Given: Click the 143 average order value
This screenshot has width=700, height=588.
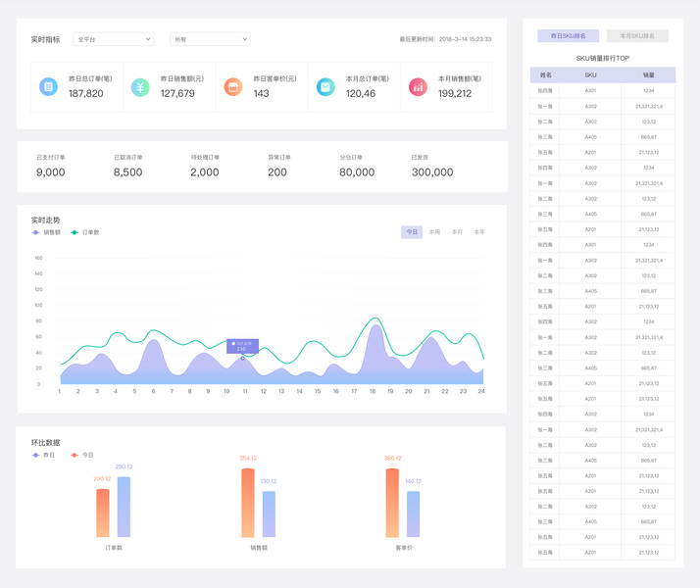Looking at the screenshot, I should point(261,94).
